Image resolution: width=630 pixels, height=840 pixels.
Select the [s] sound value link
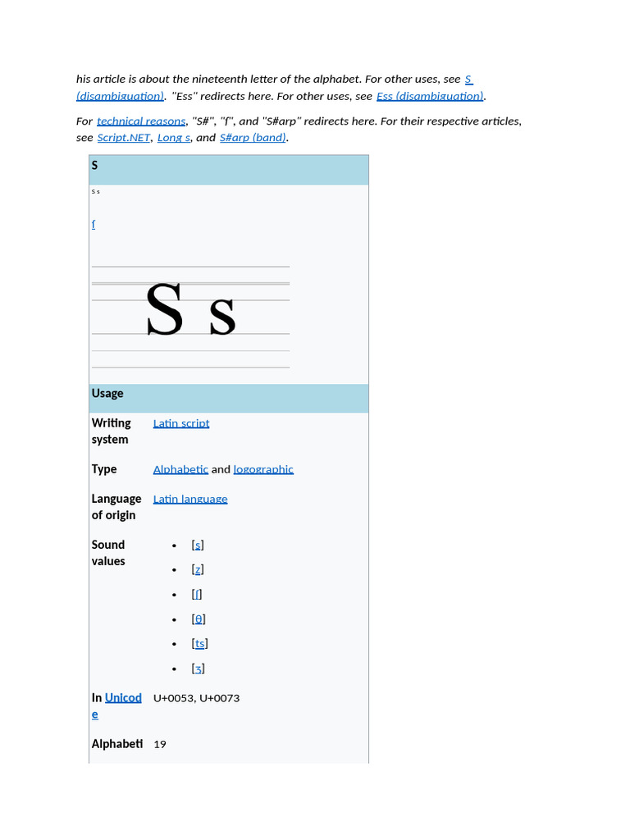[198, 545]
